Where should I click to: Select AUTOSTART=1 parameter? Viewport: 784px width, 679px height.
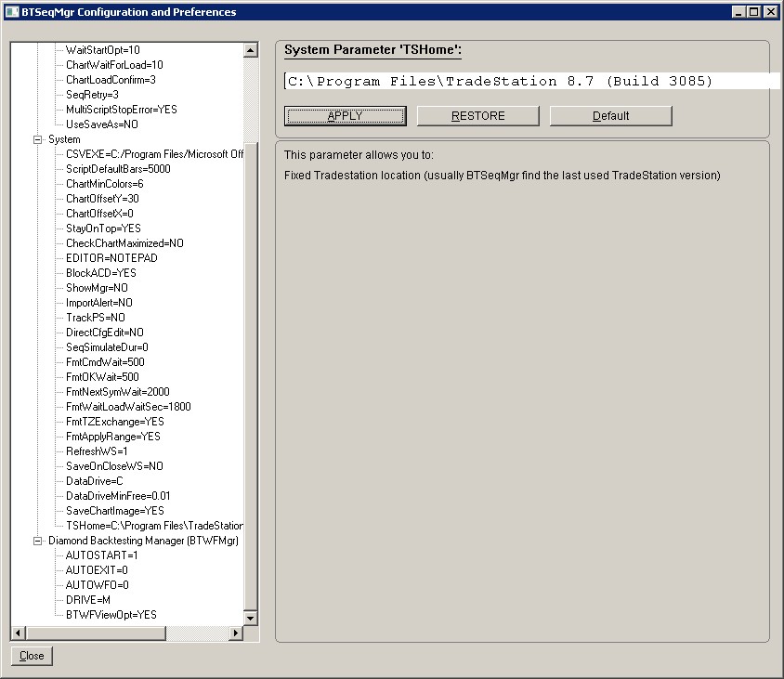click(102, 555)
